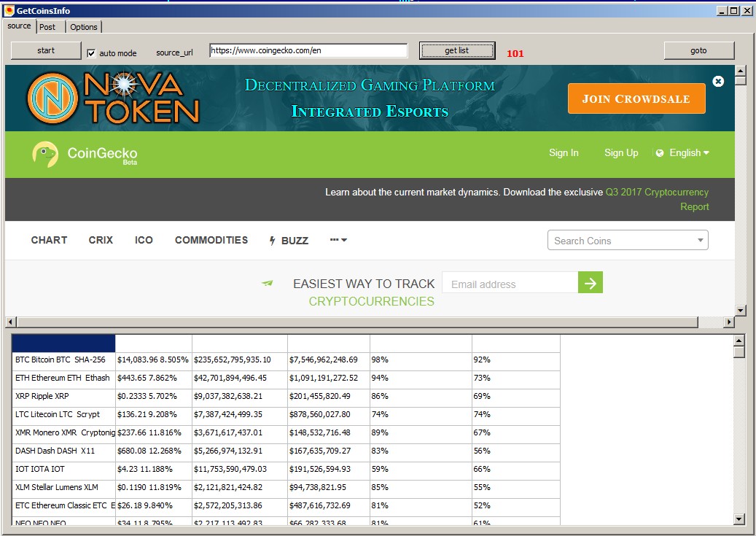Click the paper plane icon near Easiest Way
The width and height of the screenshot is (756, 536).
point(267,283)
